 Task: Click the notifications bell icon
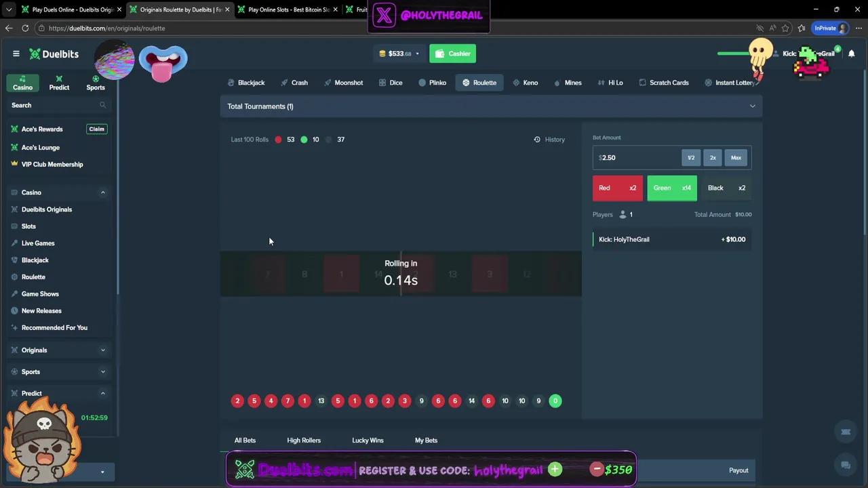pyautogui.click(x=852, y=54)
